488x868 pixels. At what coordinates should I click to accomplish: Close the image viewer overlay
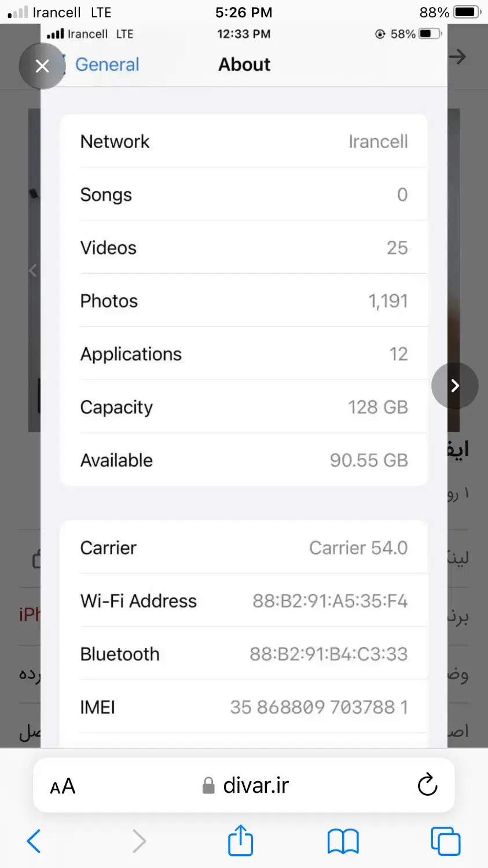coord(42,66)
